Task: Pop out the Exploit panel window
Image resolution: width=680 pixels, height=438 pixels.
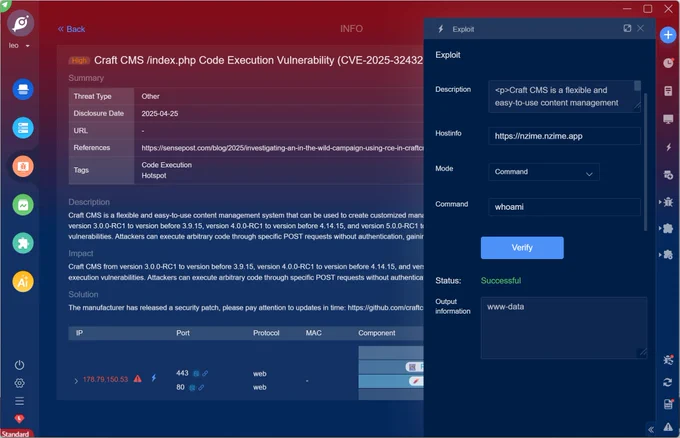Action: (x=627, y=28)
